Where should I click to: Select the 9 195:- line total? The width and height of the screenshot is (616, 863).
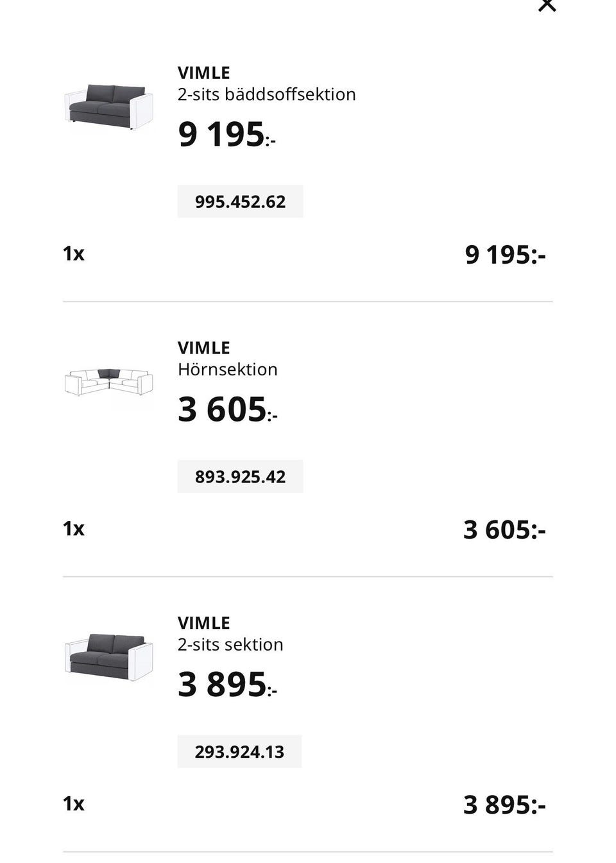coord(505,255)
